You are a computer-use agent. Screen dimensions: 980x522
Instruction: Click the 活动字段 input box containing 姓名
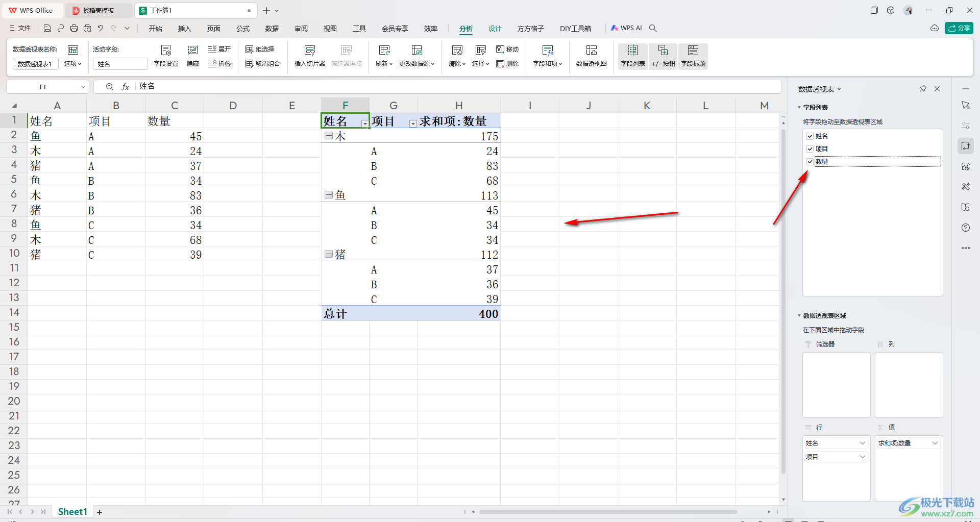120,64
